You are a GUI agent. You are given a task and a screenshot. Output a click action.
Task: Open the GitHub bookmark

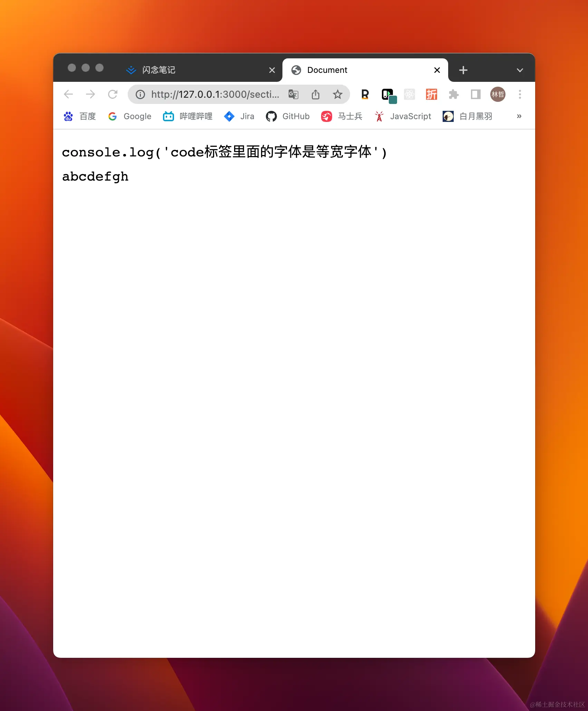click(x=287, y=116)
